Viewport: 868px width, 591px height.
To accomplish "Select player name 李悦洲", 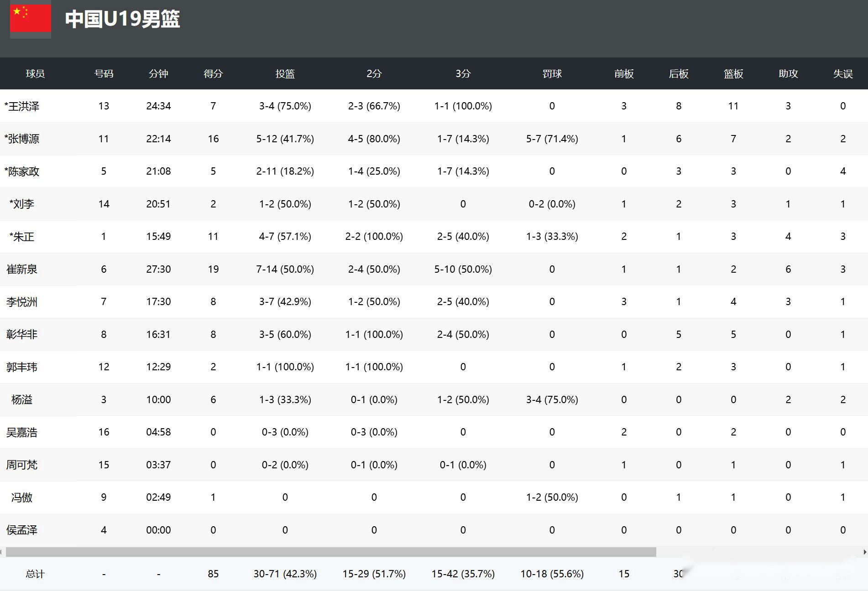I will (x=22, y=302).
